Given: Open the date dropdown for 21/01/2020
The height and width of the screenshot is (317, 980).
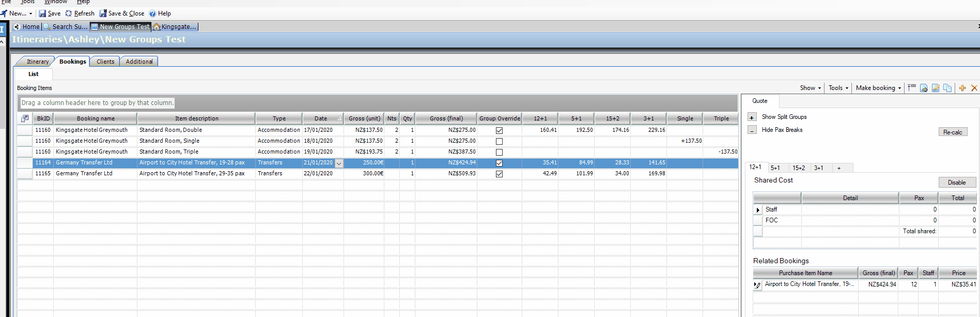Looking at the screenshot, I should pyautogui.click(x=339, y=163).
